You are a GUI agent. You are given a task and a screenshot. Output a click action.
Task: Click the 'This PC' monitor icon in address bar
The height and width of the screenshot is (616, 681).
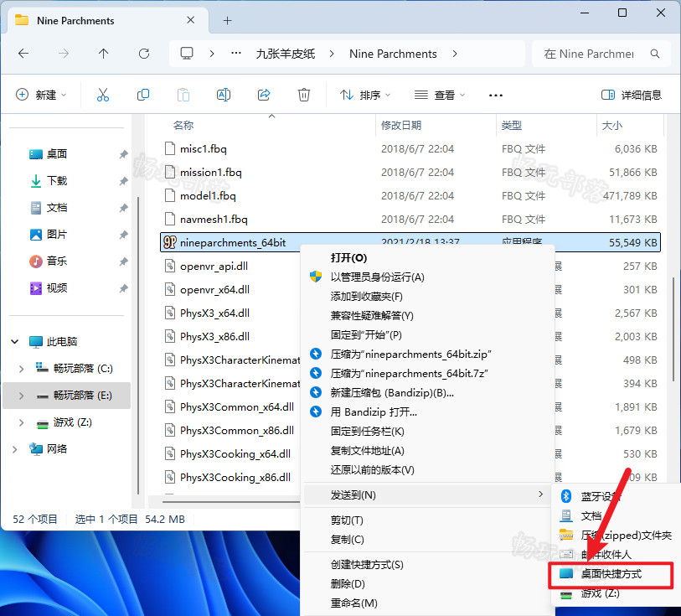click(187, 54)
